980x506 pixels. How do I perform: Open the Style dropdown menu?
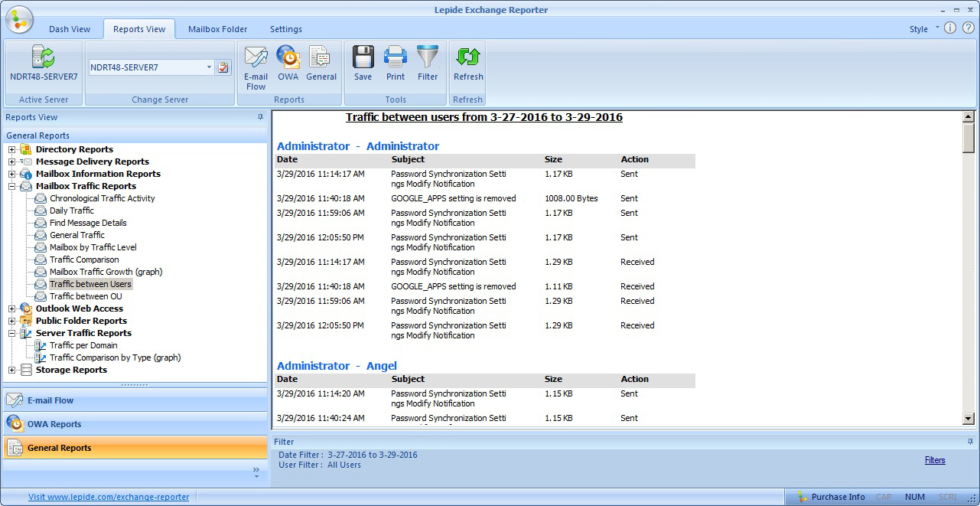[x=923, y=29]
